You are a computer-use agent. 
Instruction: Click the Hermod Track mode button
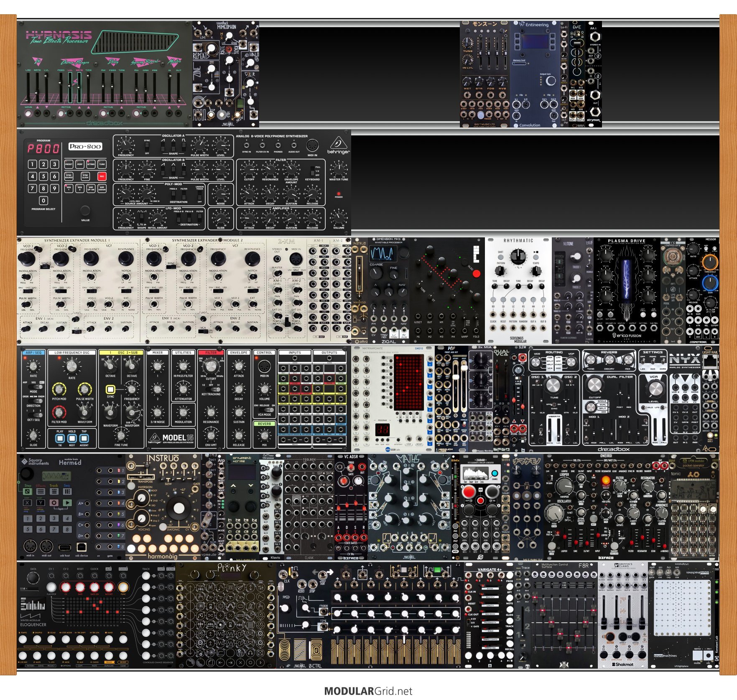pos(54,491)
